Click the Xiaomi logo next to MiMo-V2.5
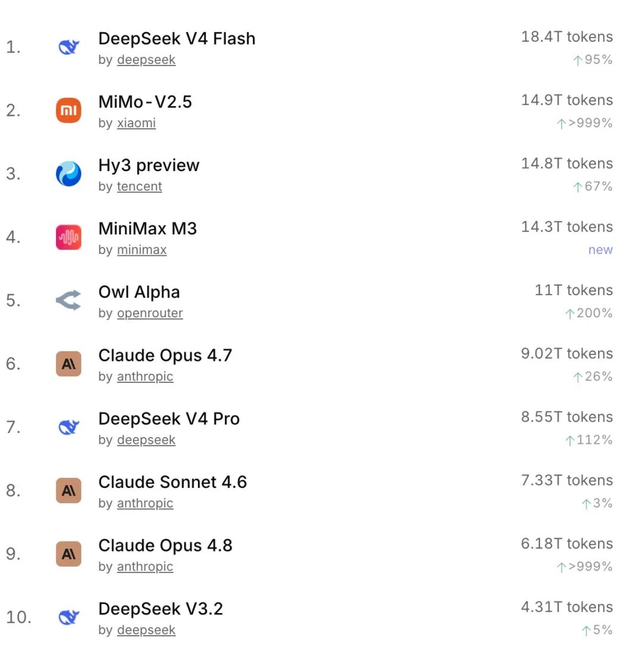This screenshot has width=644, height=659. (69, 110)
